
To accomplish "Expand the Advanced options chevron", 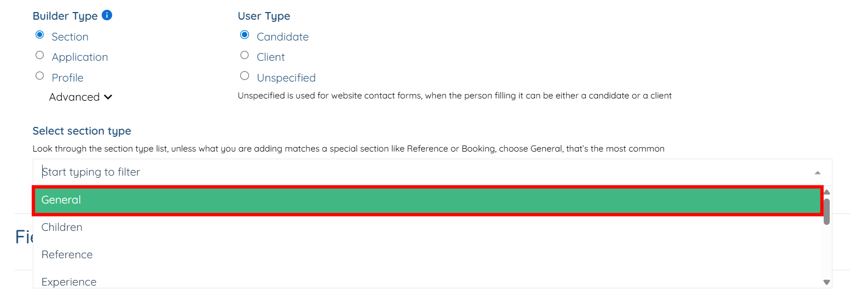I will pos(108,97).
